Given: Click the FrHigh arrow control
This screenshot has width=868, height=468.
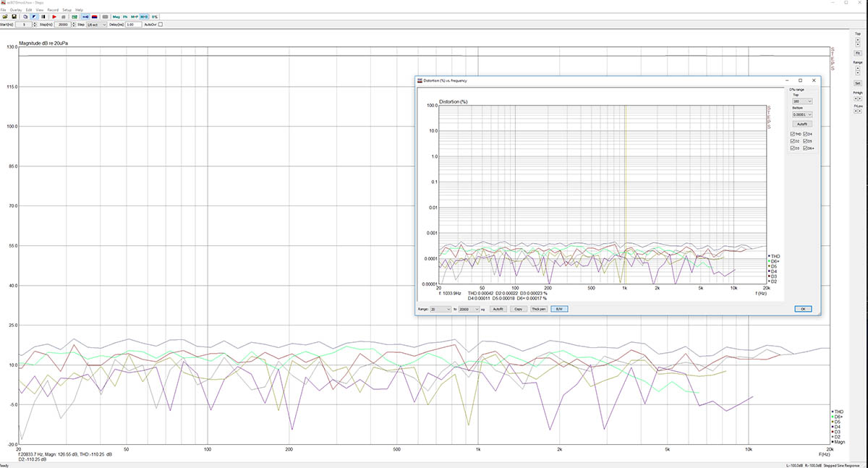Looking at the screenshot, I should coord(858,98).
